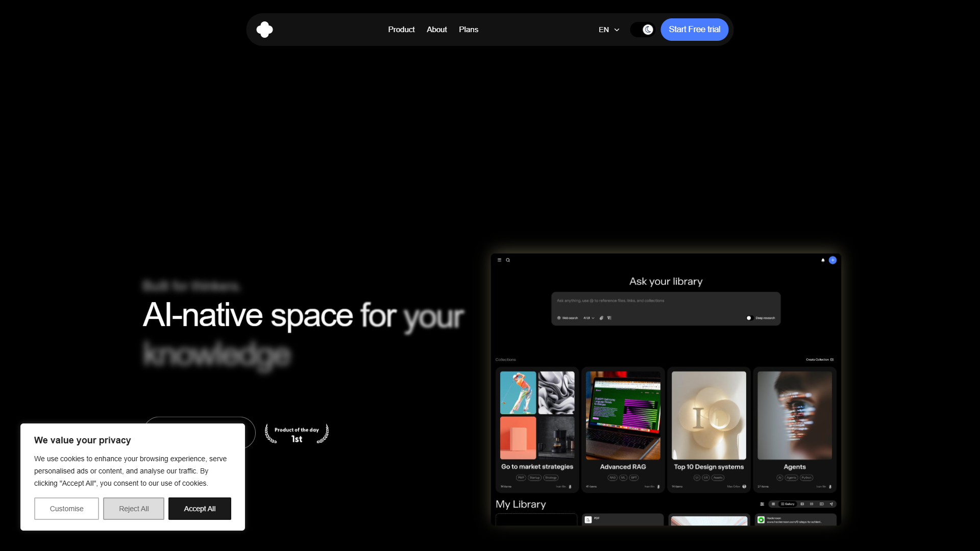Open library filter sliders icon
Image resolution: width=980 pixels, height=551 pixels.
click(762, 504)
